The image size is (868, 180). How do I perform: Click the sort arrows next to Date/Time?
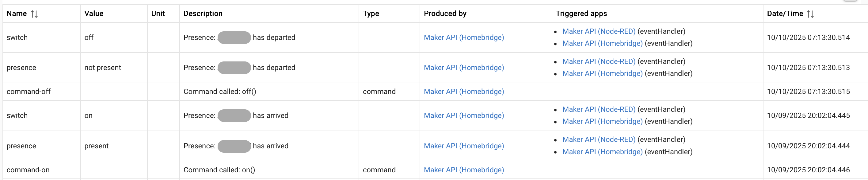pos(810,14)
